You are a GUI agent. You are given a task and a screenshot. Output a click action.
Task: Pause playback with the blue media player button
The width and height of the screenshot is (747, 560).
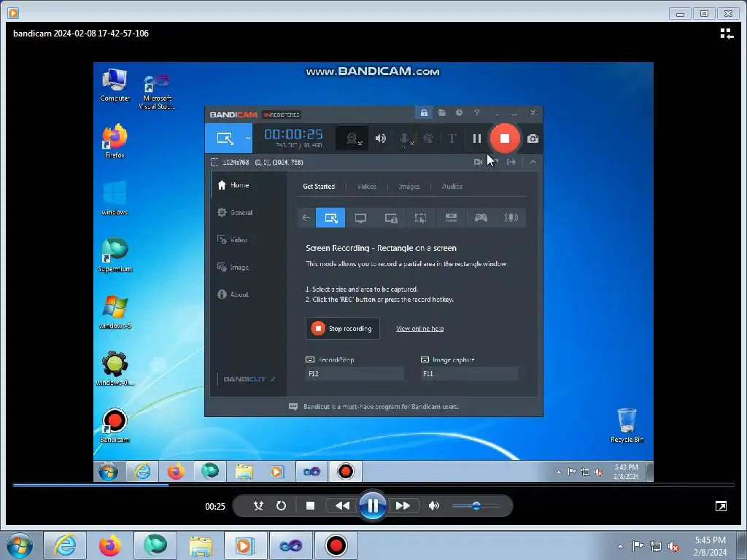[373, 506]
